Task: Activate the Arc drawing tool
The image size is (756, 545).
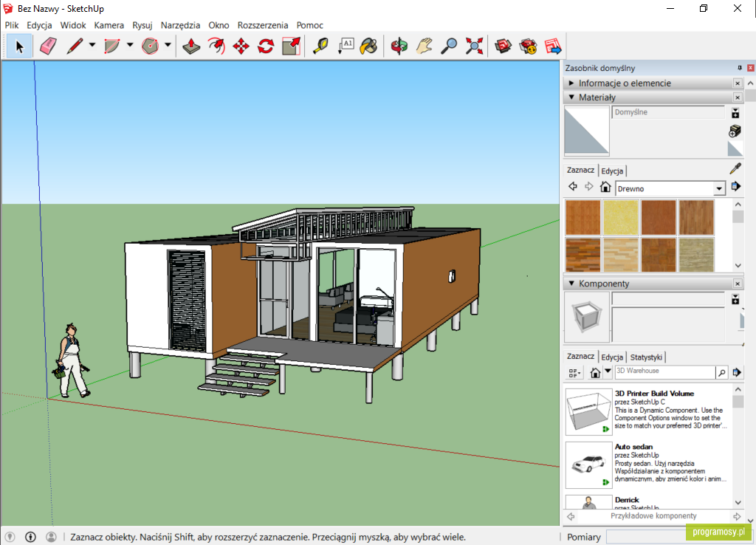Action: (x=112, y=47)
